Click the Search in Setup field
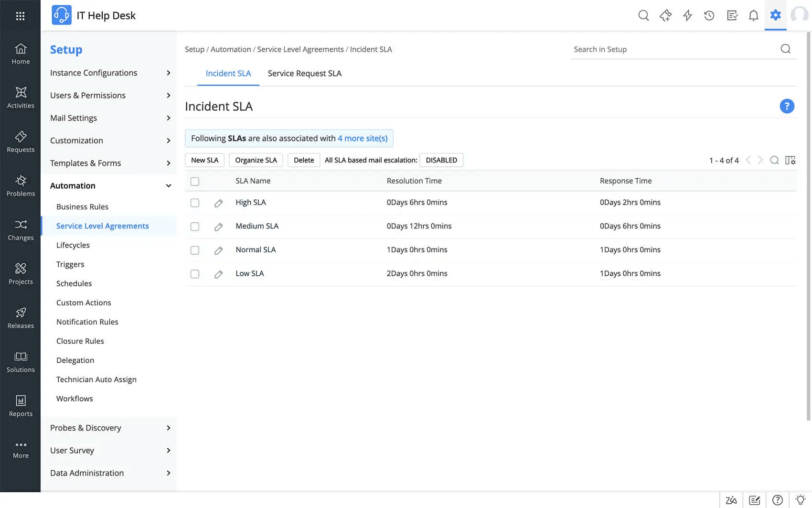The image size is (812, 508). click(673, 49)
